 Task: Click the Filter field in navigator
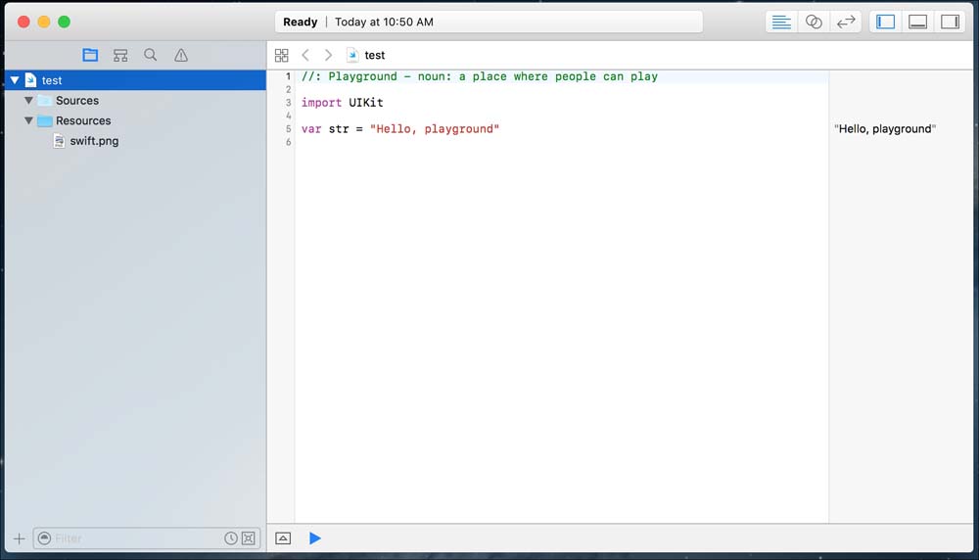pos(135,538)
